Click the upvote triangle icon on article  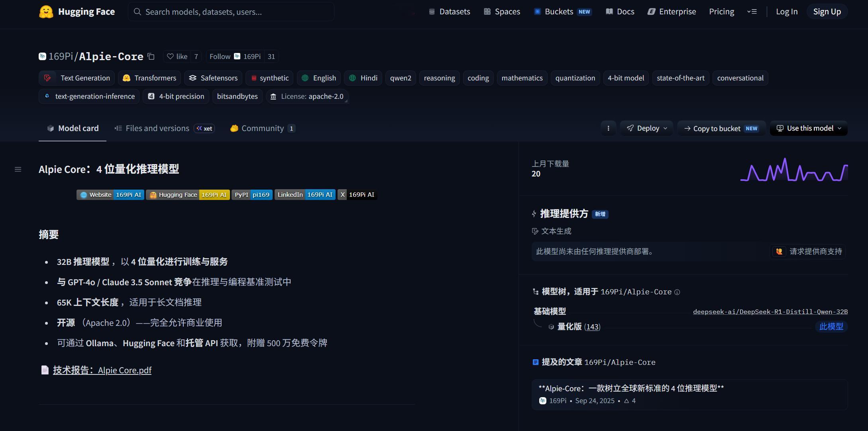[626, 401]
